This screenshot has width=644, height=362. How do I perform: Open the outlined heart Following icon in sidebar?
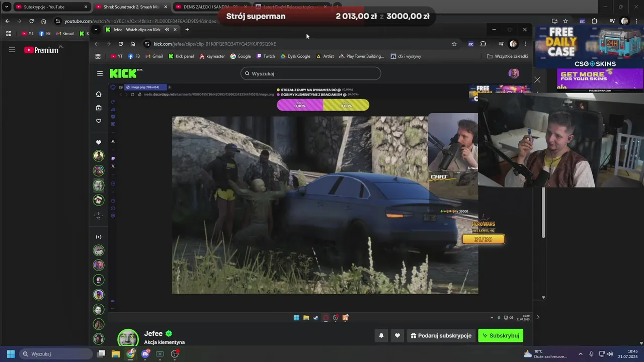click(99, 121)
